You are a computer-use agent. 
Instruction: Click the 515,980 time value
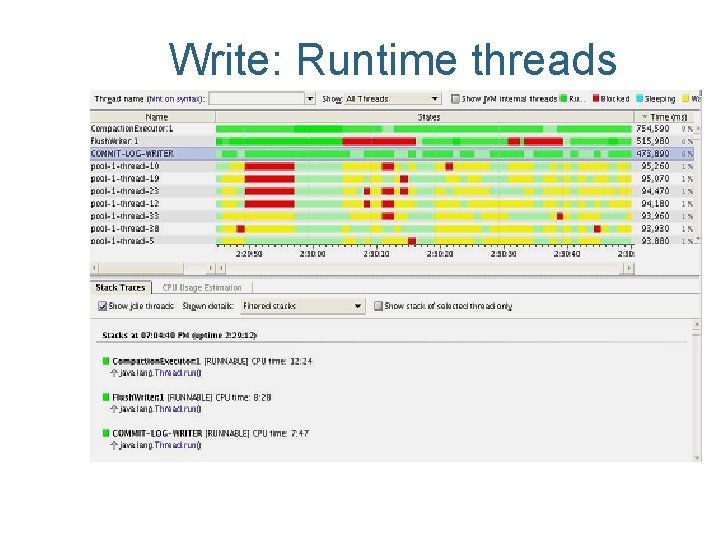652,141
